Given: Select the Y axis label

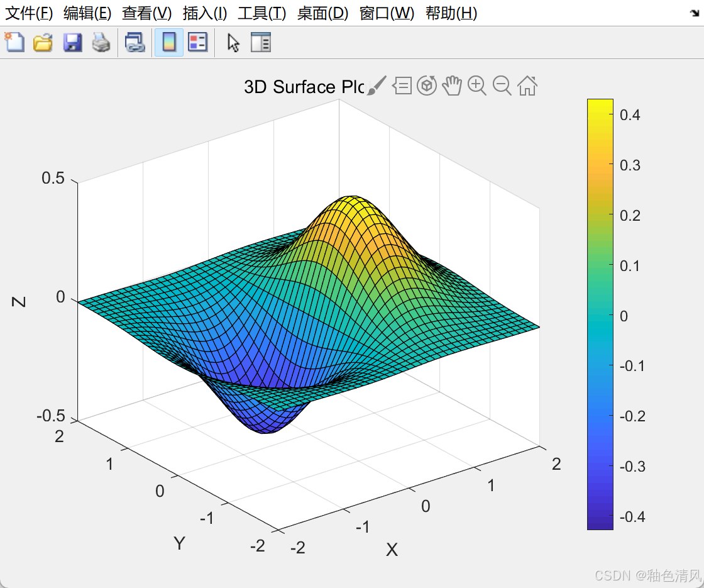Looking at the screenshot, I should click(179, 543).
